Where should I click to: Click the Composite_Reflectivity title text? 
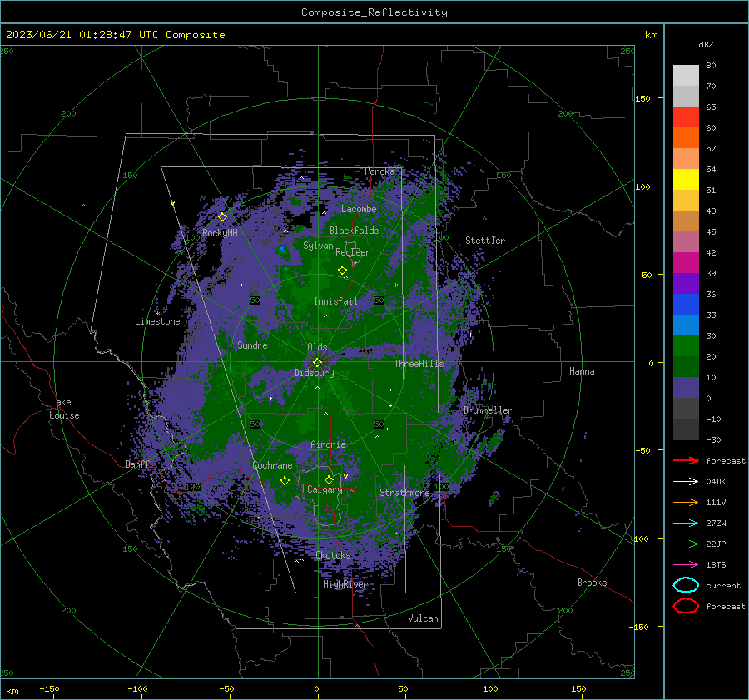pos(374,12)
